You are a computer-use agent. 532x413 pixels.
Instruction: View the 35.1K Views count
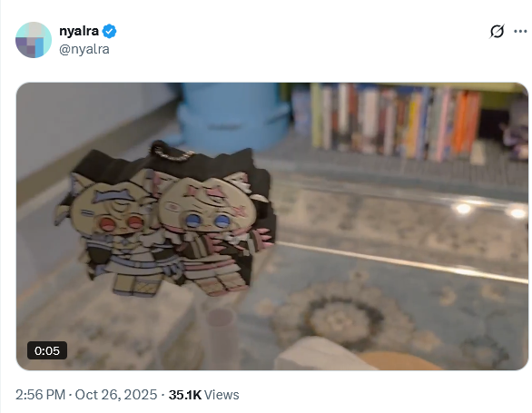(204, 395)
